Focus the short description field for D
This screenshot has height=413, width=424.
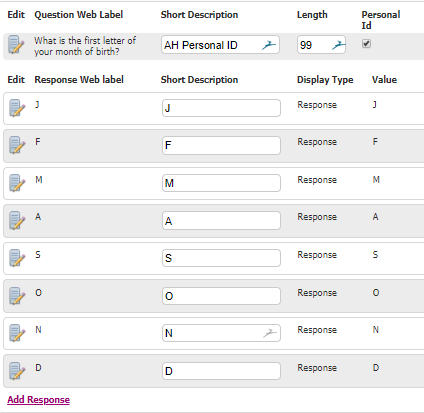pos(221,371)
